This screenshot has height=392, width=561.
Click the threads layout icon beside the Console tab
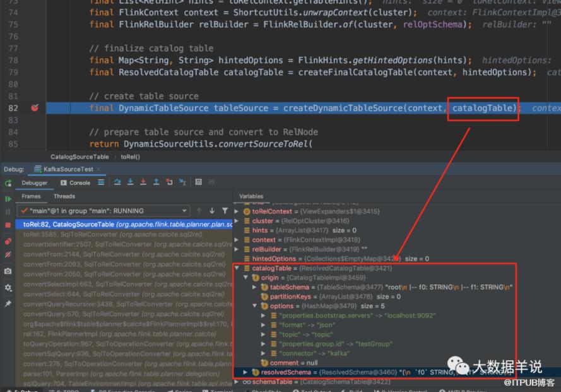pyautogui.click(x=101, y=182)
